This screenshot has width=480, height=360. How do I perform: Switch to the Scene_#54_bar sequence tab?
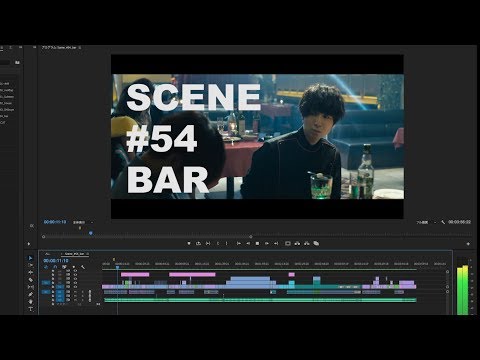tap(74, 254)
